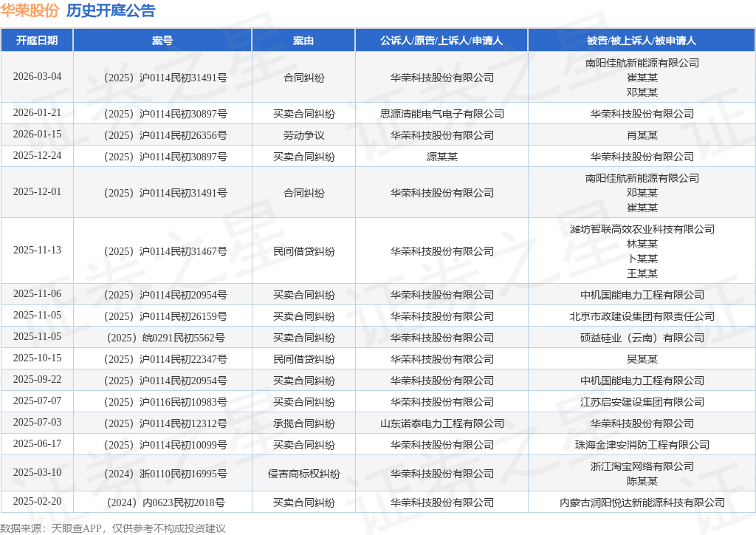Click 中机国能电力工程有限公司 in 2025-11-06 row
The width and height of the screenshot is (756, 535).
click(642, 295)
